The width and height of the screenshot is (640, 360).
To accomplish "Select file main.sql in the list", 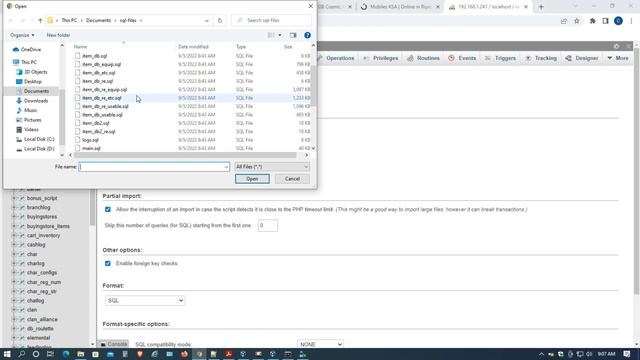I will click(91, 149).
